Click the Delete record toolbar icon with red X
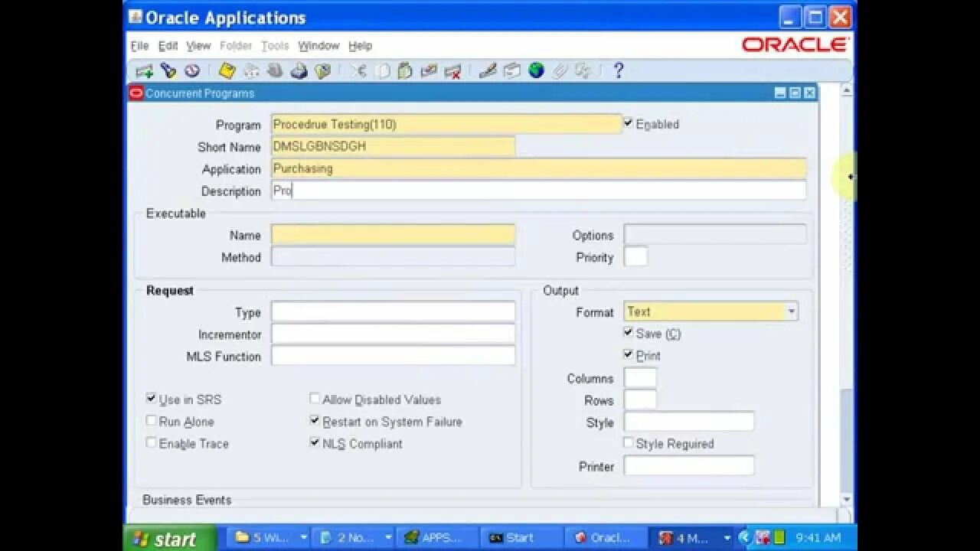Screen dimensions: 980x551 pos(452,71)
